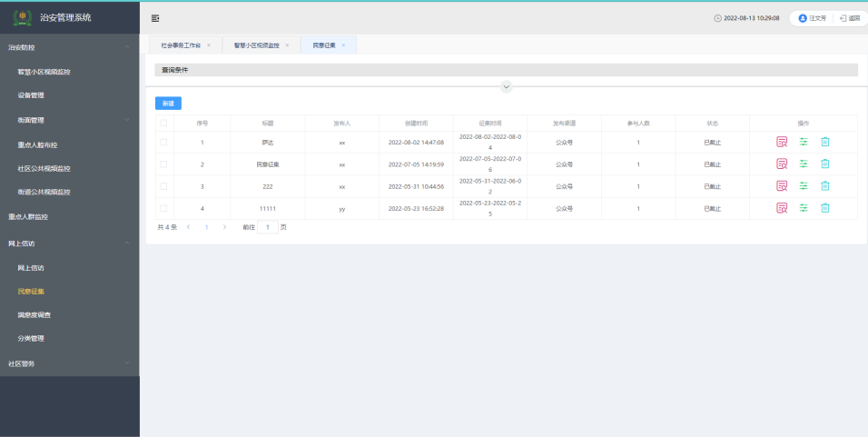Select all rows using header checkbox
868x437 pixels.
coord(163,123)
